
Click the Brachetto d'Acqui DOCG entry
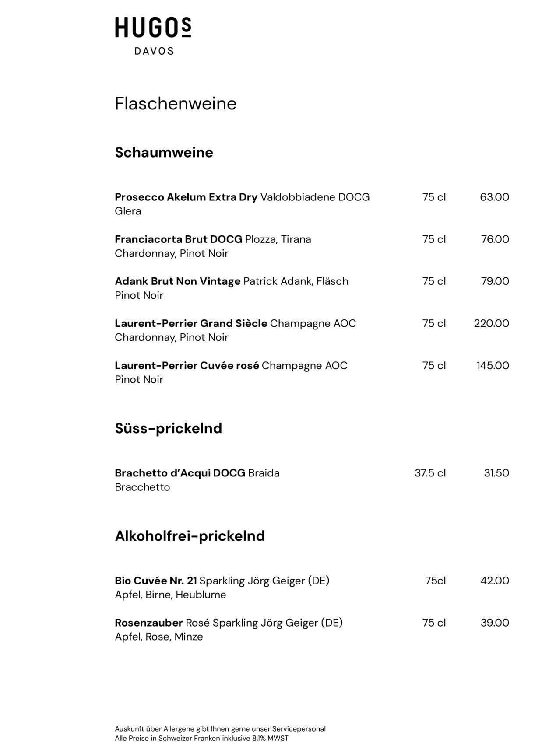[180, 473]
